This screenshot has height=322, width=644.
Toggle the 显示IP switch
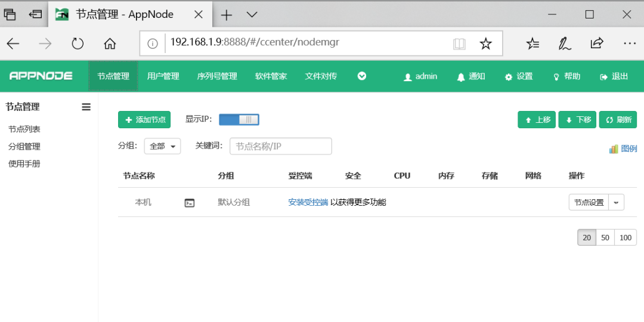pos(239,119)
